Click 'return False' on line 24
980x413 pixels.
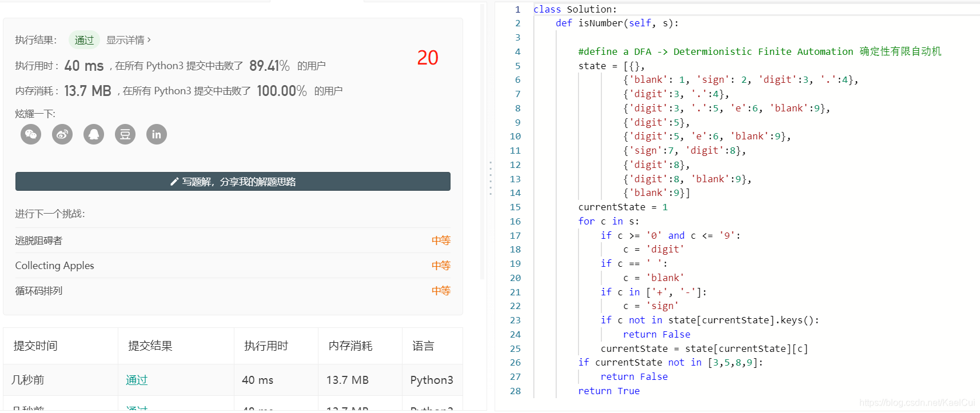pyautogui.click(x=656, y=334)
